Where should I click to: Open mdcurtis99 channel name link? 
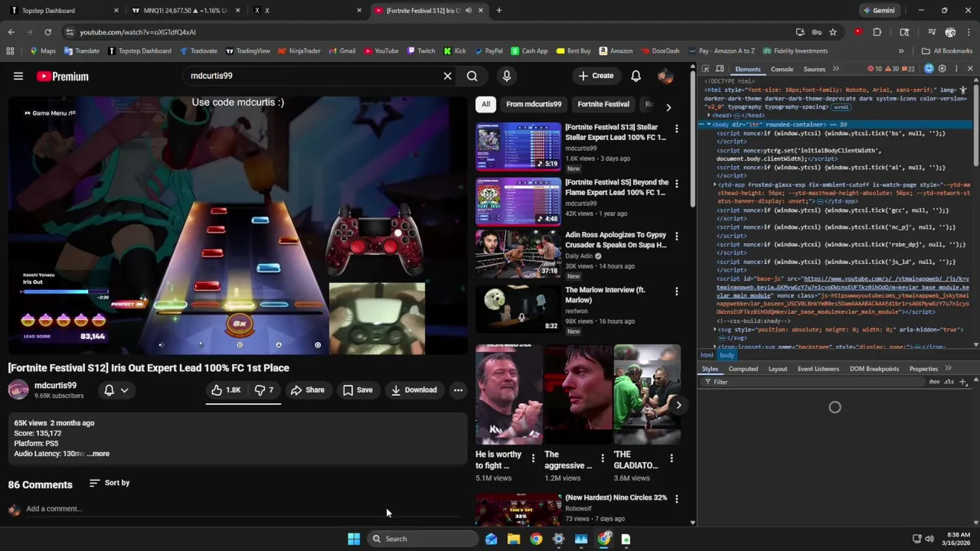coord(55,386)
